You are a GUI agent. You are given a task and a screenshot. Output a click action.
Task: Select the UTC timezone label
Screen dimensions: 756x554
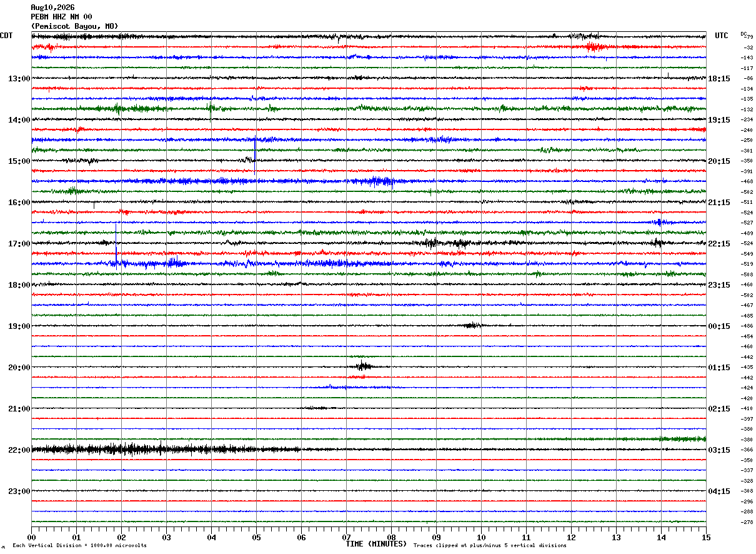[x=722, y=36]
